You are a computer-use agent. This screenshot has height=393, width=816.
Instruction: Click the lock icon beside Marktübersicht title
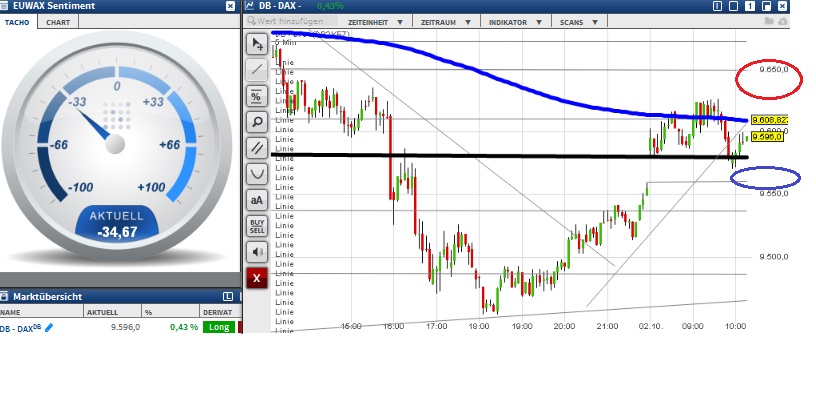[4, 297]
